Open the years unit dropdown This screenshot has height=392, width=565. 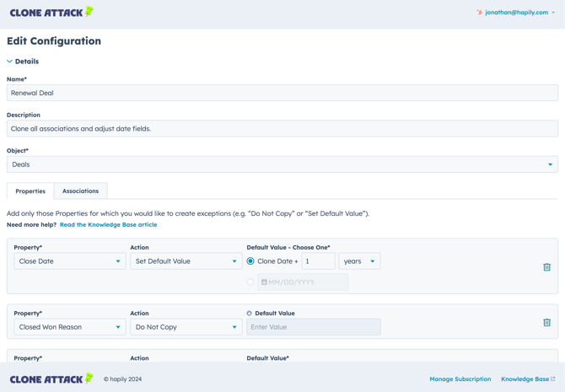[359, 261]
